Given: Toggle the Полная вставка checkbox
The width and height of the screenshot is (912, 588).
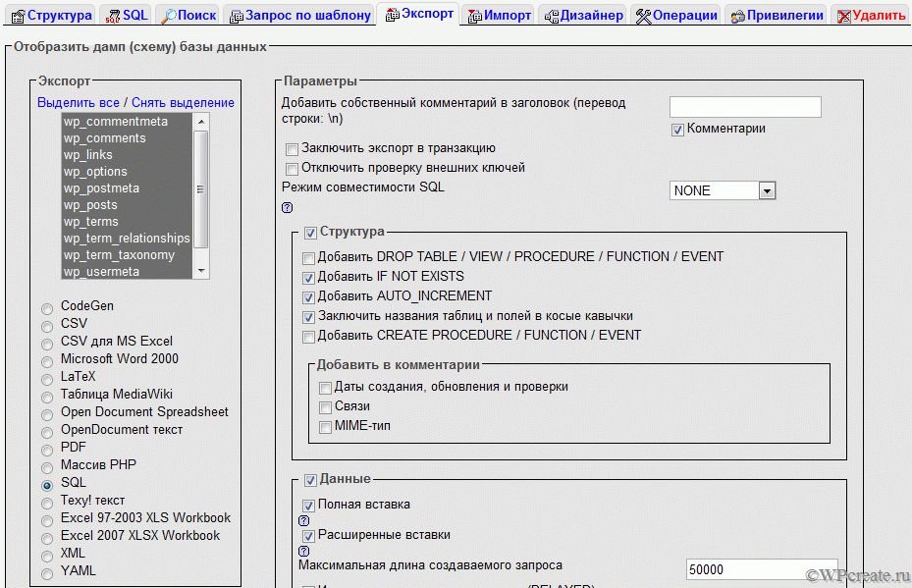Looking at the screenshot, I should tap(309, 506).
